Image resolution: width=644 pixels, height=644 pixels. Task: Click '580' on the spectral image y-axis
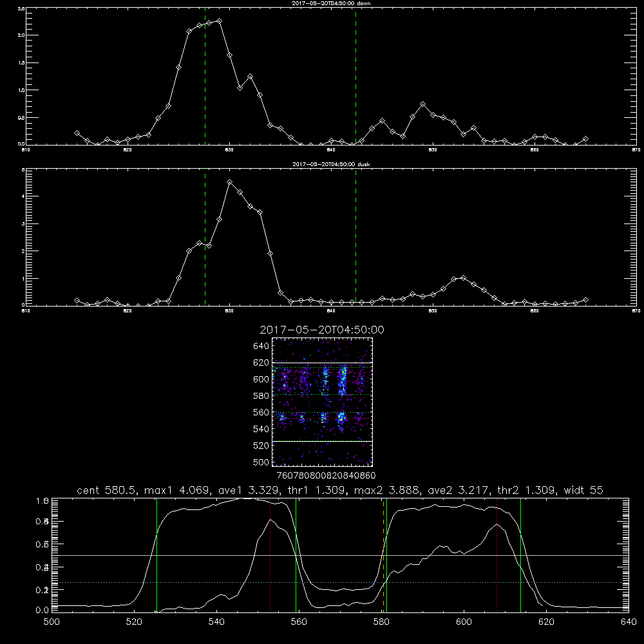point(261,396)
